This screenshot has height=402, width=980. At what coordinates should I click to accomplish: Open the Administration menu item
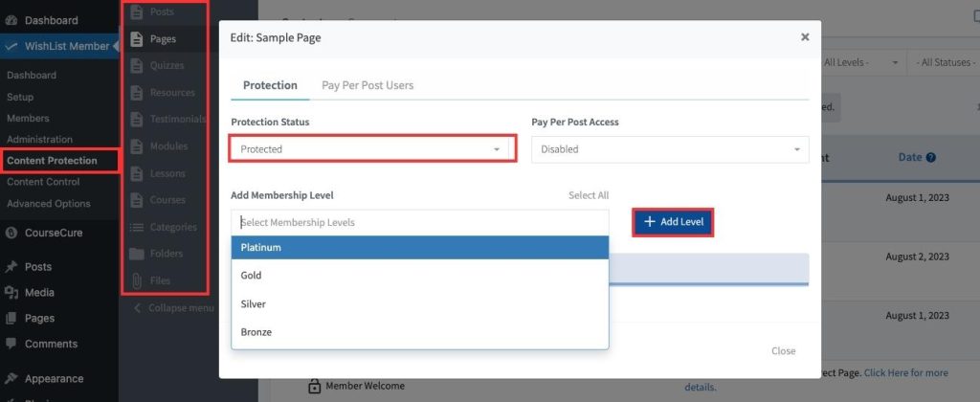[x=39, y=140]
